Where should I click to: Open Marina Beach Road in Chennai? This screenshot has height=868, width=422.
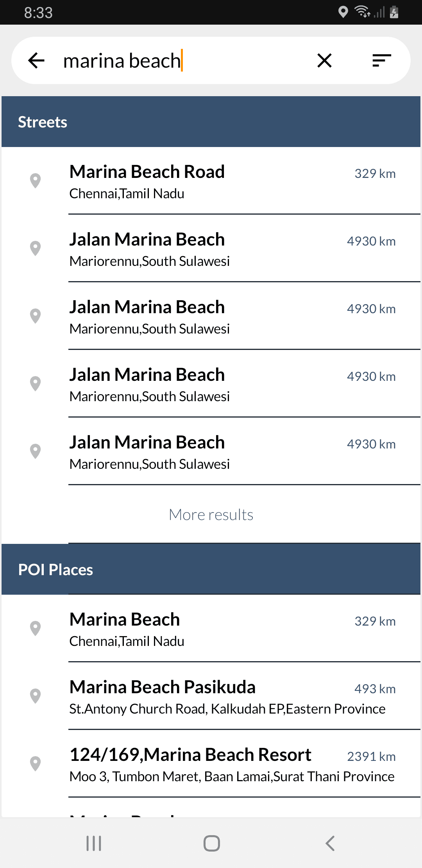(147, 181)
